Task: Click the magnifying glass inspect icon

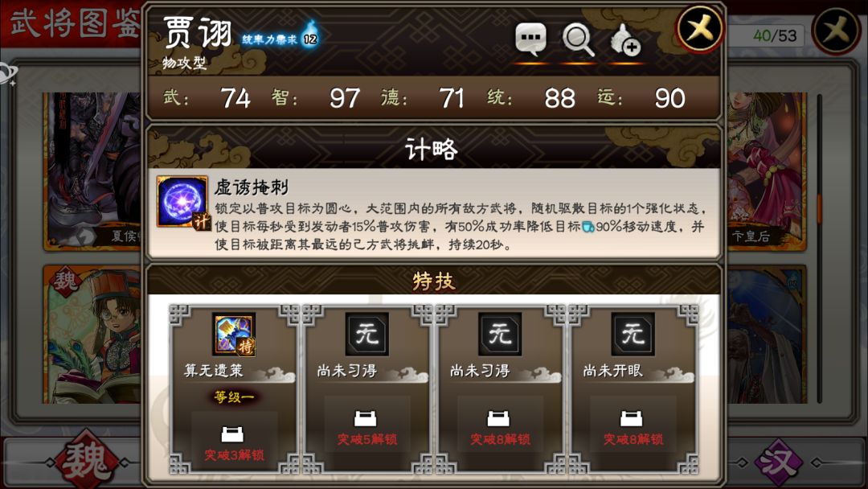Action: pyautogui.click(x=578, y=40)
